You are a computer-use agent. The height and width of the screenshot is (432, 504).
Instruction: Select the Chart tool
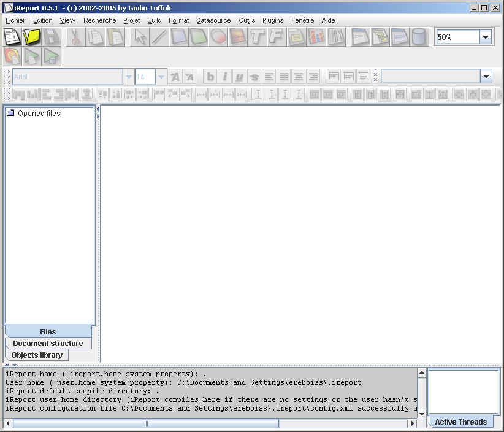pyautogui.click(x=316, y=37)
